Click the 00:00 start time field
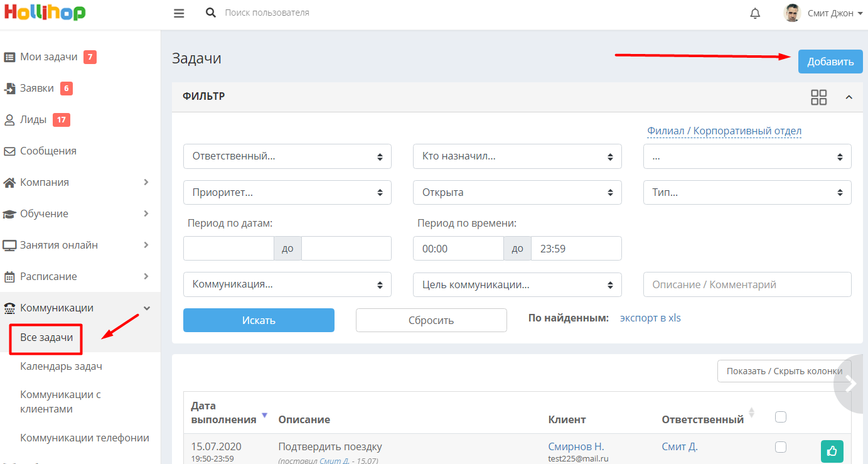The height and width of the screenshot is (464, 868). pos(458,249)
